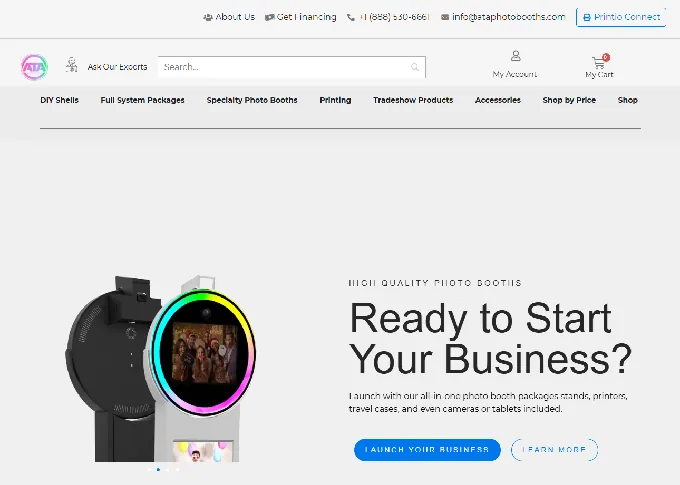Select the second carousel dot
Screen dimensions: 680x485
158,470
